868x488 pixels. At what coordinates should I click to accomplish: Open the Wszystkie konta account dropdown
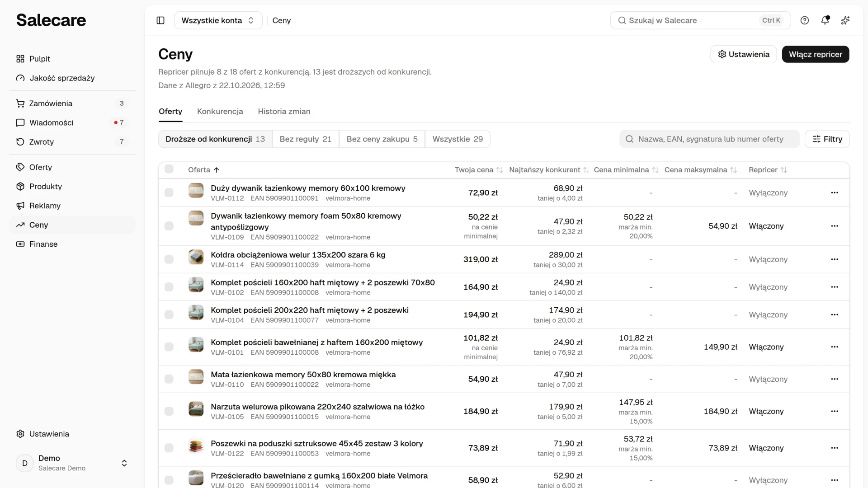(x=218, y=20)
